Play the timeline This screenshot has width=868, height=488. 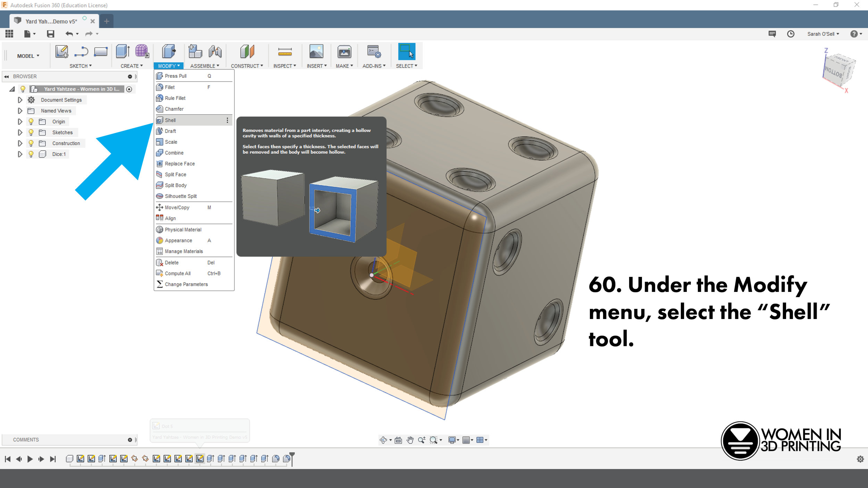(x=30, y=459)
